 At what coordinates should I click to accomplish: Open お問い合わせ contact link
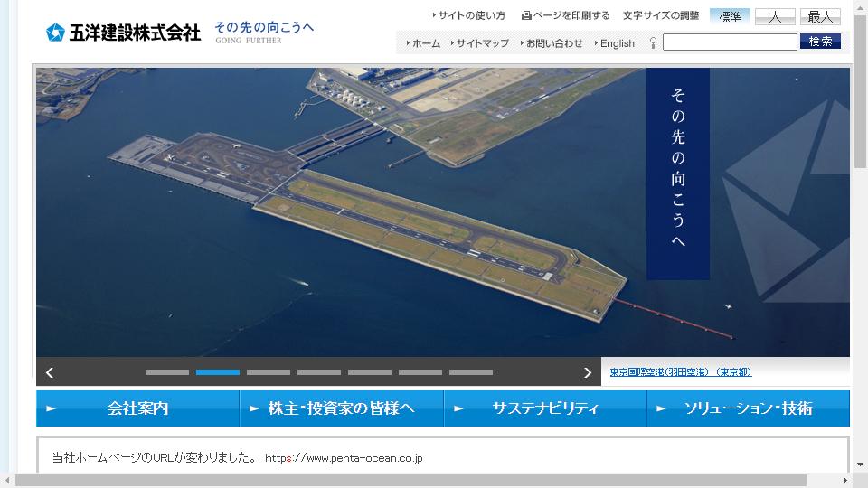pyautogui.click(x=554, y=43)
